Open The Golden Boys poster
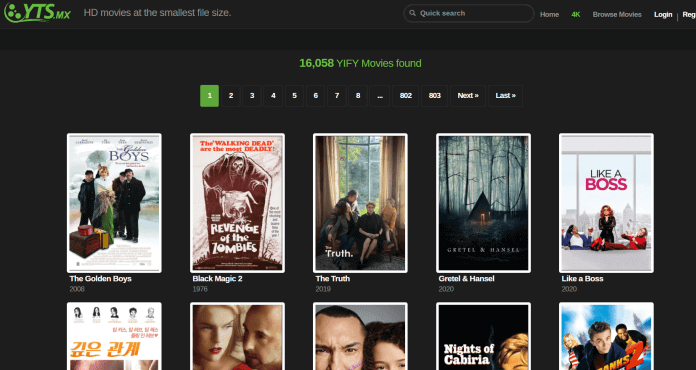The width and height of the screenshot is (696, 370). 114,203
